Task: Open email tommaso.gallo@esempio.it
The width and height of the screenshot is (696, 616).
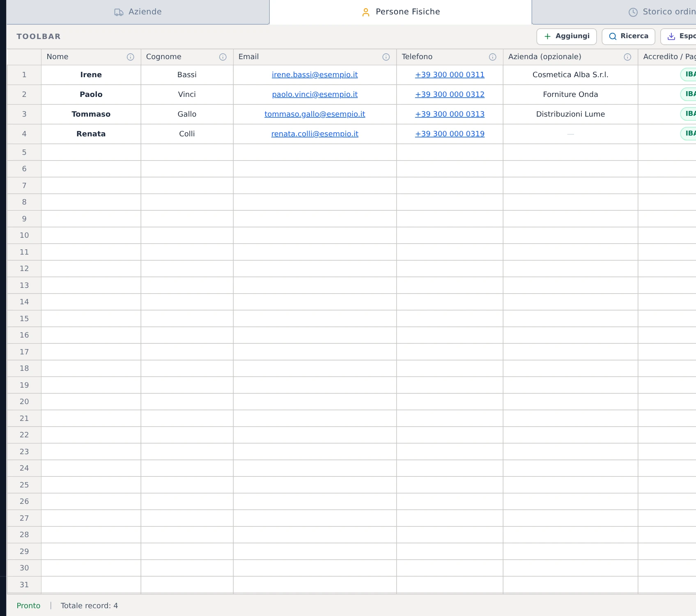Action: coord(315,114)
